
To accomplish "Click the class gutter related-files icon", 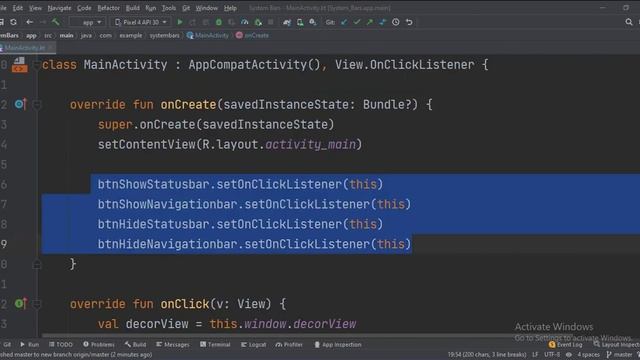I will click(x=19, y=65).
